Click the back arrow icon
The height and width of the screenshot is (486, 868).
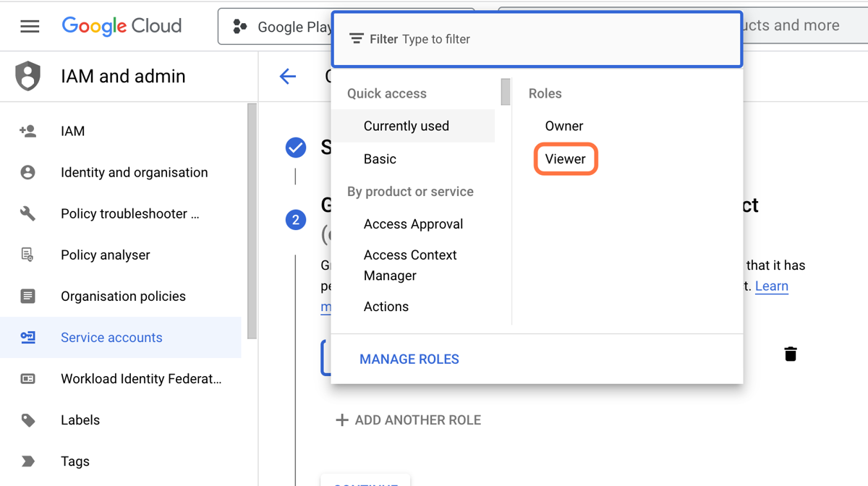288,76
